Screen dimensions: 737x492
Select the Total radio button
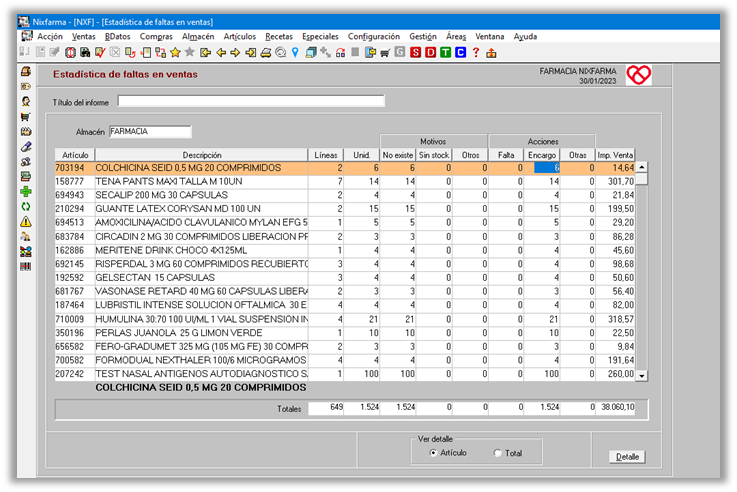click(497, 453)
